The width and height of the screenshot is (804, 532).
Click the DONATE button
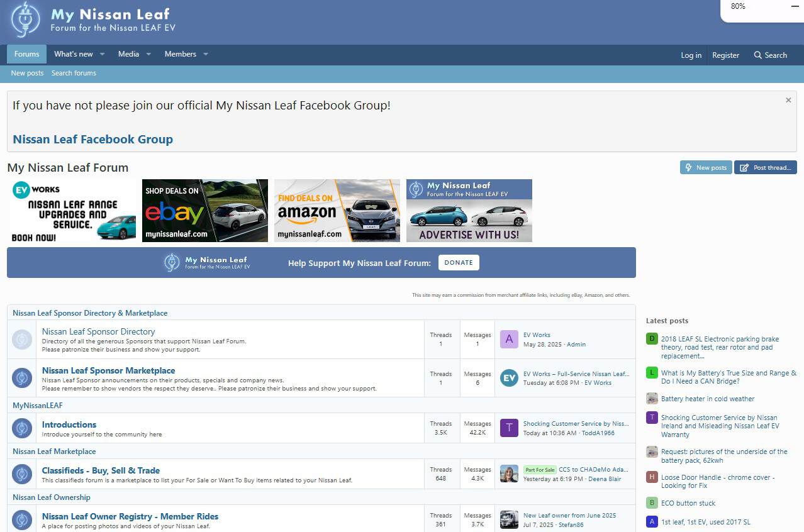click(x=459, y=263)
